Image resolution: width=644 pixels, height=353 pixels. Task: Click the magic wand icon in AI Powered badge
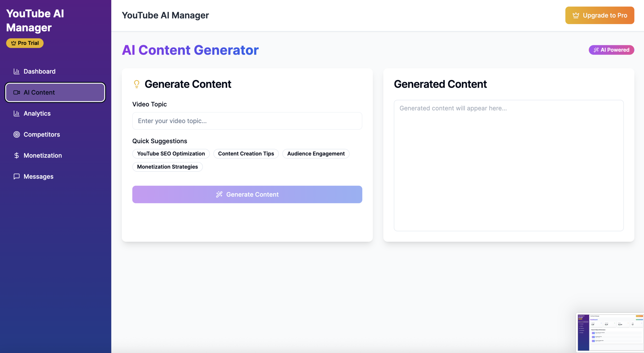tap(596, 50)
